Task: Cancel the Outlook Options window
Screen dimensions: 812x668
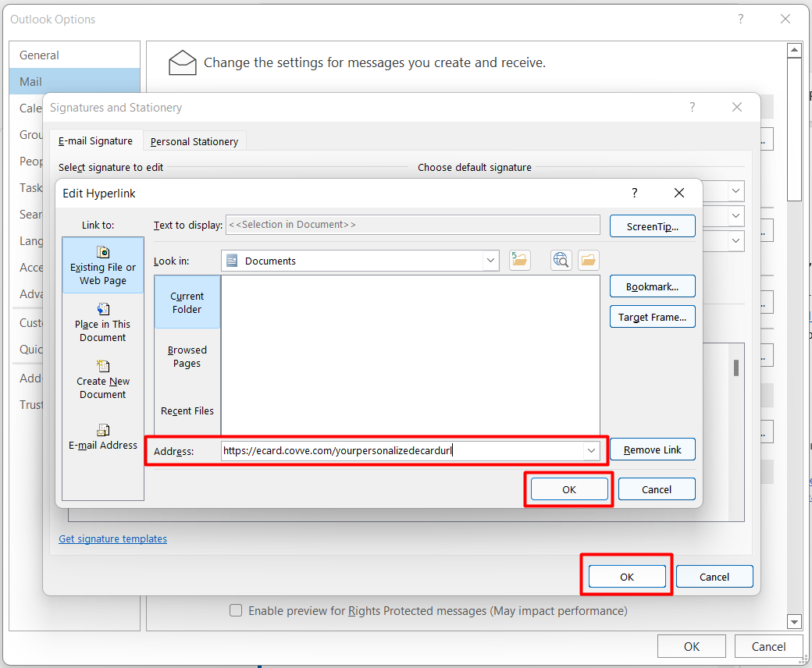Action: (768, 646)
